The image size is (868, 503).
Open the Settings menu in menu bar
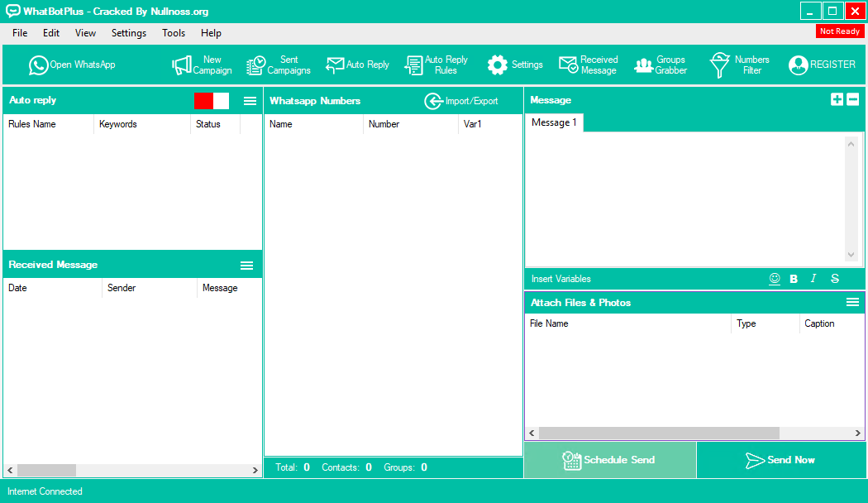point(129,33)
